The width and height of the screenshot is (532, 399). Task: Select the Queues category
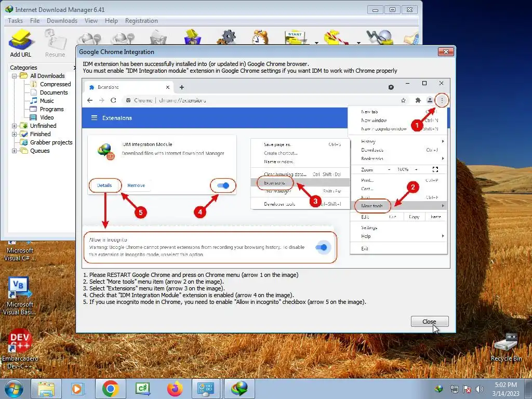[x=39, y=151]
